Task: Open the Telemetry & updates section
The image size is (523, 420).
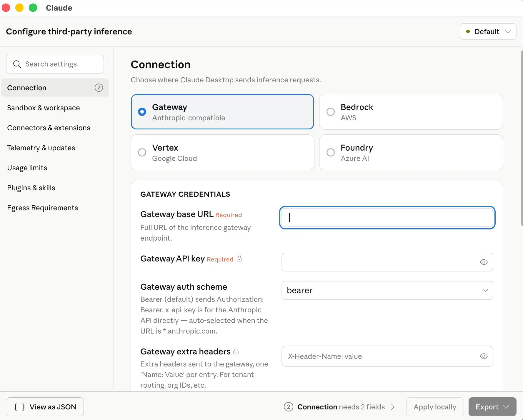Action: (x=41, y=148)
